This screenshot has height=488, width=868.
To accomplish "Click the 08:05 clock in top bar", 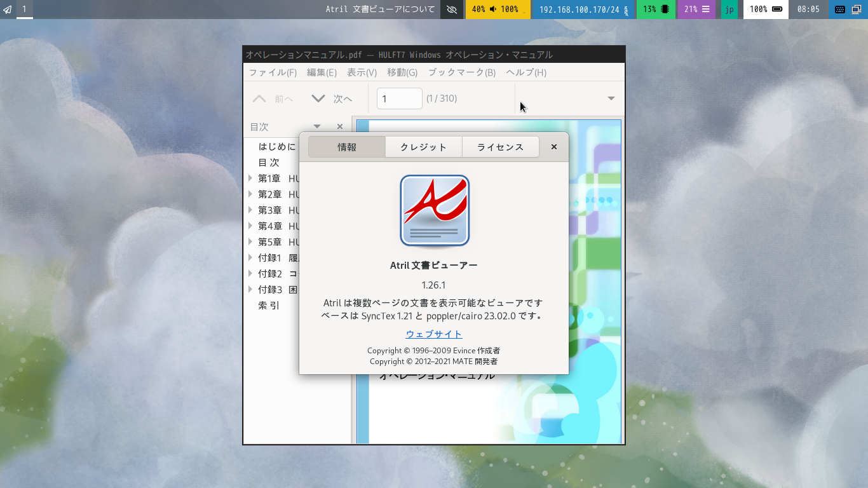I will (x=808, y=10).
